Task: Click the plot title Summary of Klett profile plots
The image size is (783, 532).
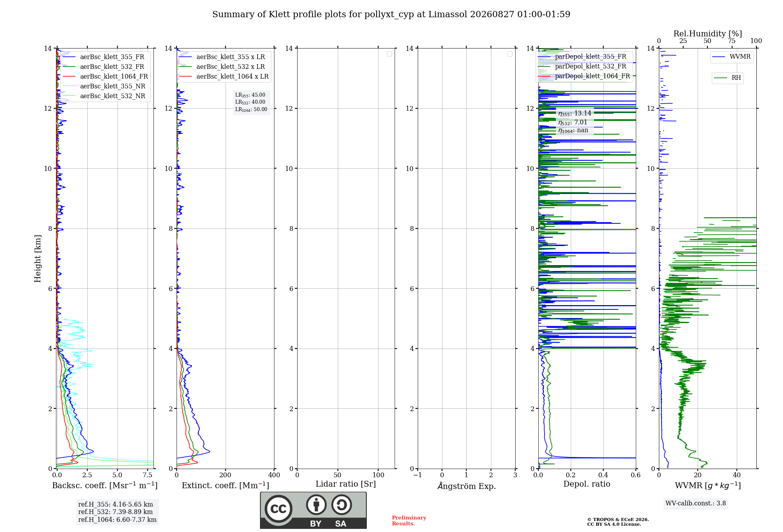Action: tap(391, 14)
